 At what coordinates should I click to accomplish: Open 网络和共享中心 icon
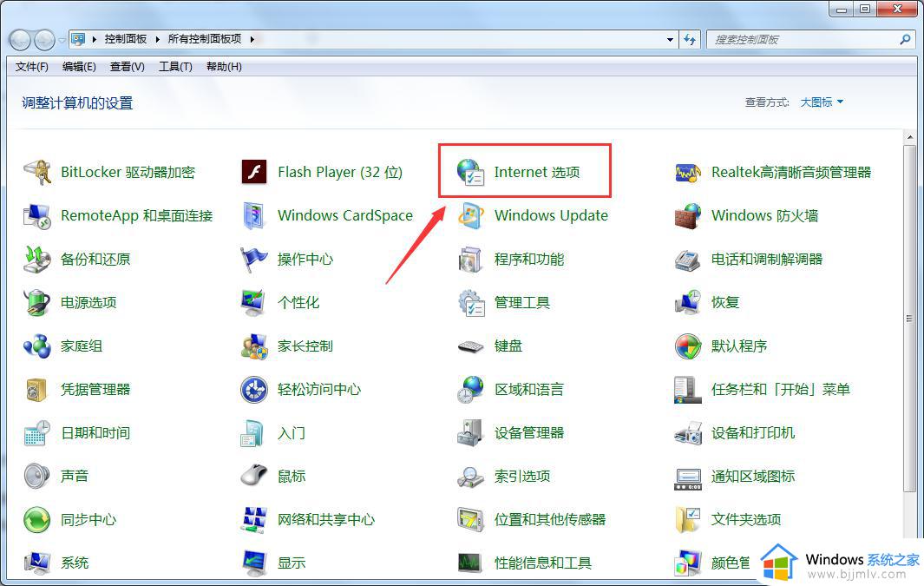tap(254, 520)
